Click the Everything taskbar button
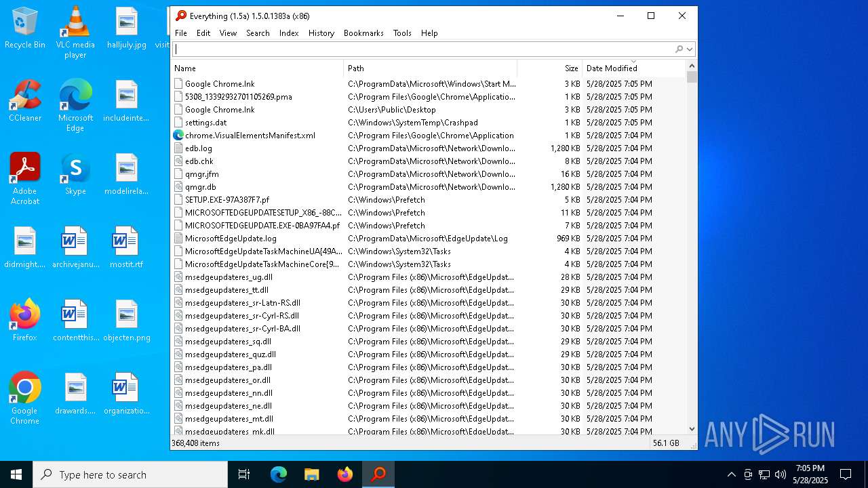The height and width of the screenshot is (488, 868). click(x=378, y=475)
